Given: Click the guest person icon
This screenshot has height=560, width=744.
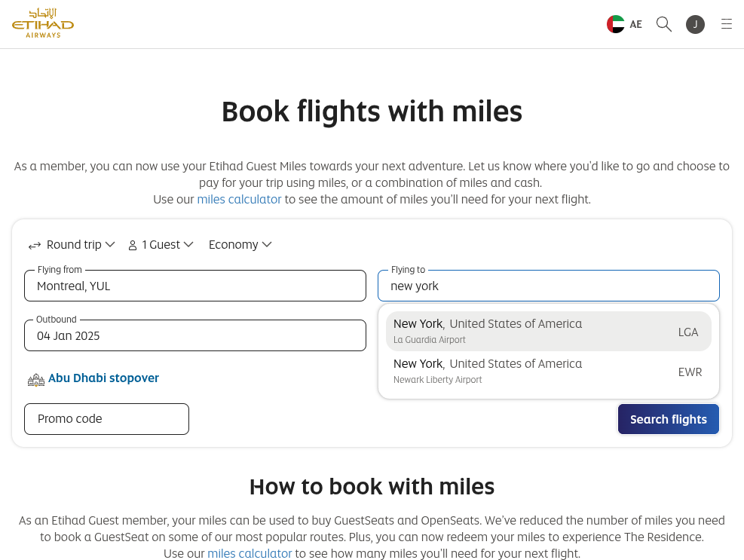Looking at the screenshot, I should point(133,246).
